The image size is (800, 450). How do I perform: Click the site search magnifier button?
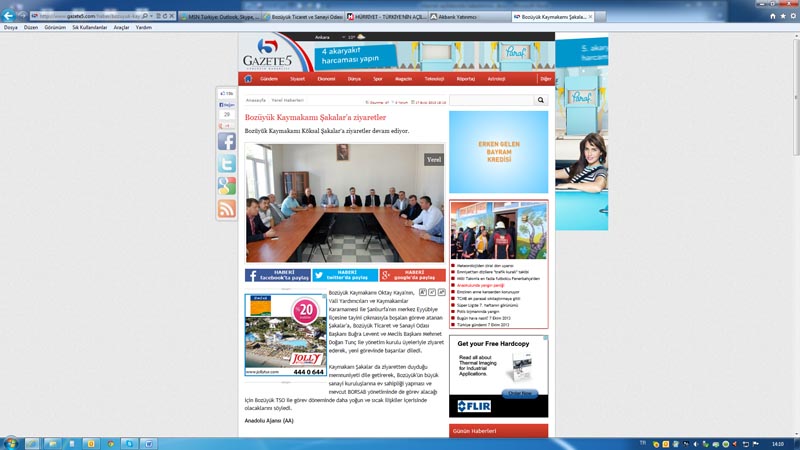pos(541,101)
